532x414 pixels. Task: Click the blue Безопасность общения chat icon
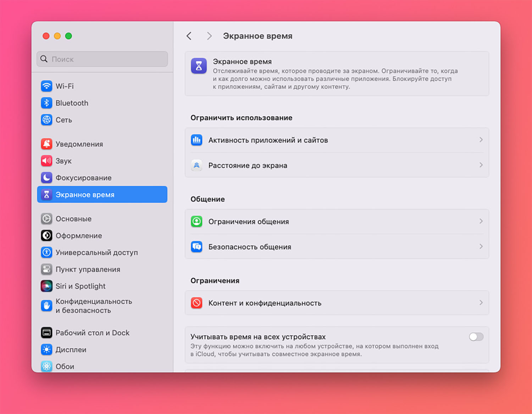(x=196, y=247)
